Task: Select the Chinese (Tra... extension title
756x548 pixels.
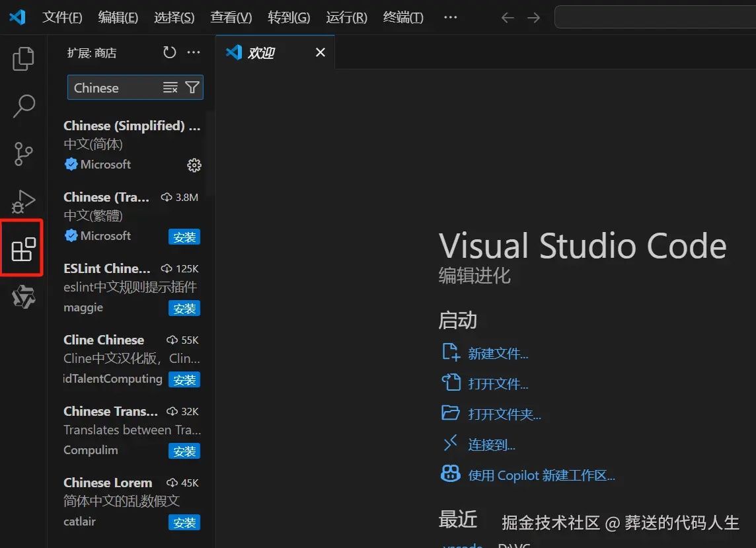Action: [106, 197]
